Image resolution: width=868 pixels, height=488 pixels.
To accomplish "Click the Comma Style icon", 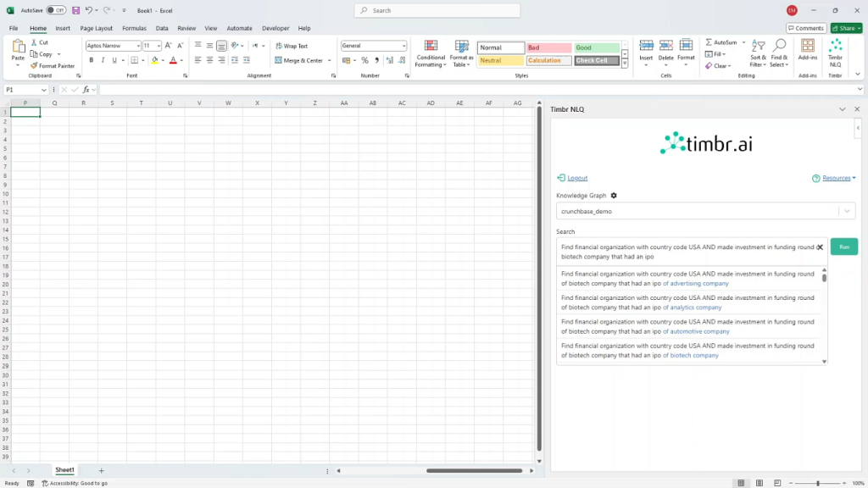I will point(376,60).
